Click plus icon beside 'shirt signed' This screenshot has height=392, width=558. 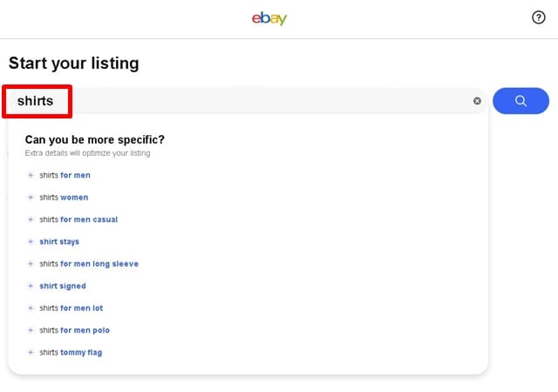31,286
